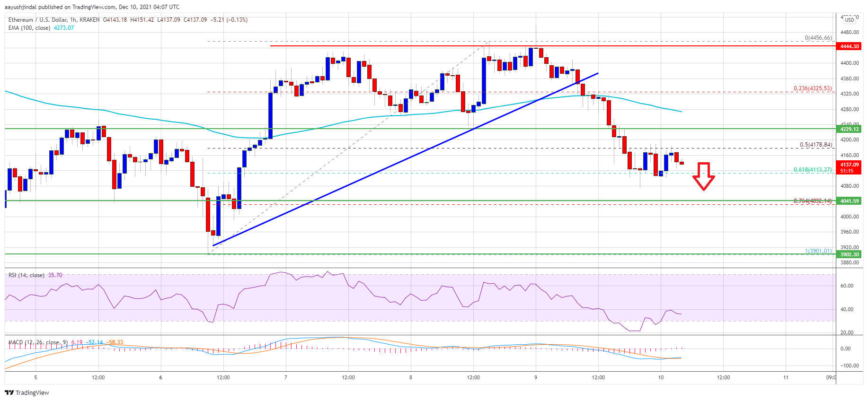
Task: Click the TradingView logo icon
Action: [9, 392]
